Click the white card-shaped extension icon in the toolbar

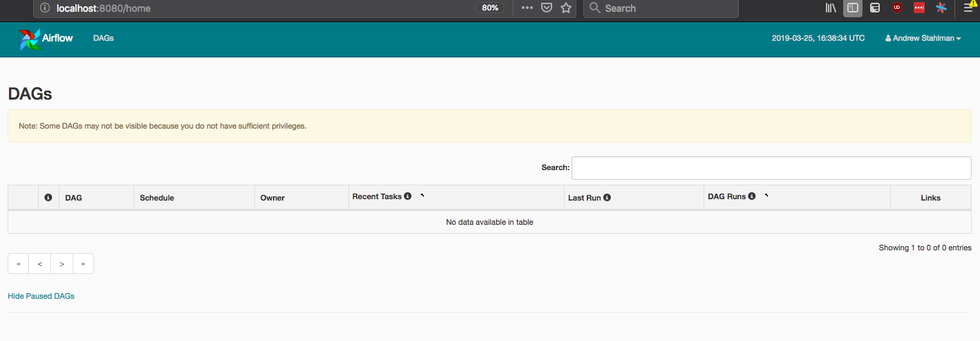(x=874, y=8)
